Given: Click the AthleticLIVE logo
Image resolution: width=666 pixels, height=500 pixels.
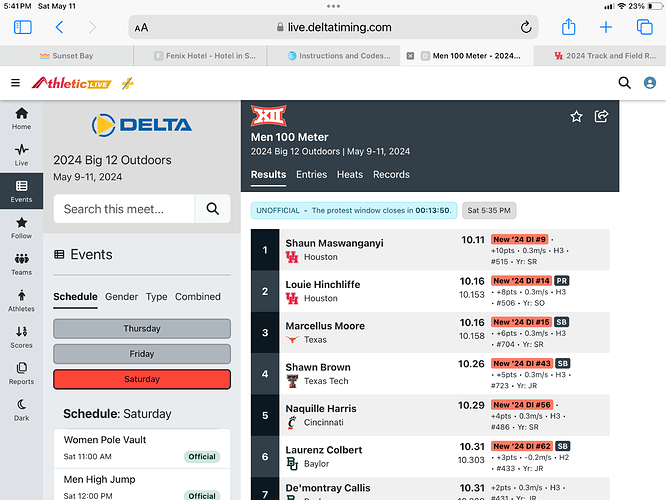Looking at the screenshot, I should (71, 83).
